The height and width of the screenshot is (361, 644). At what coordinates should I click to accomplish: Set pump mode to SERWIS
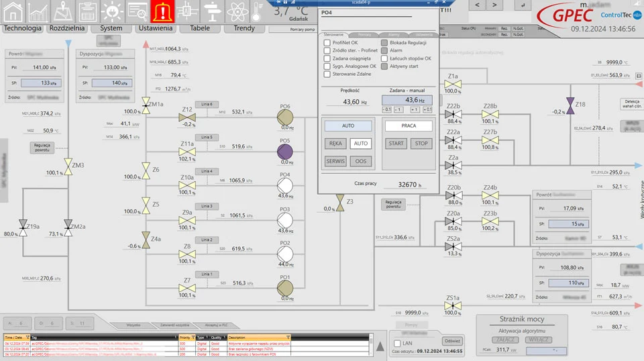tap(335, 162)
